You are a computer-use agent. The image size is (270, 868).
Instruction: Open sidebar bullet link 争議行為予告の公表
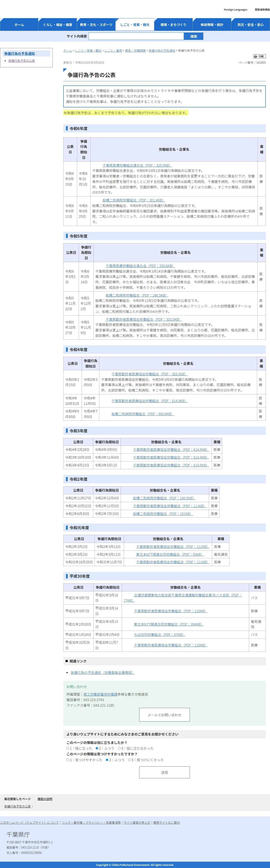(22, 61)
